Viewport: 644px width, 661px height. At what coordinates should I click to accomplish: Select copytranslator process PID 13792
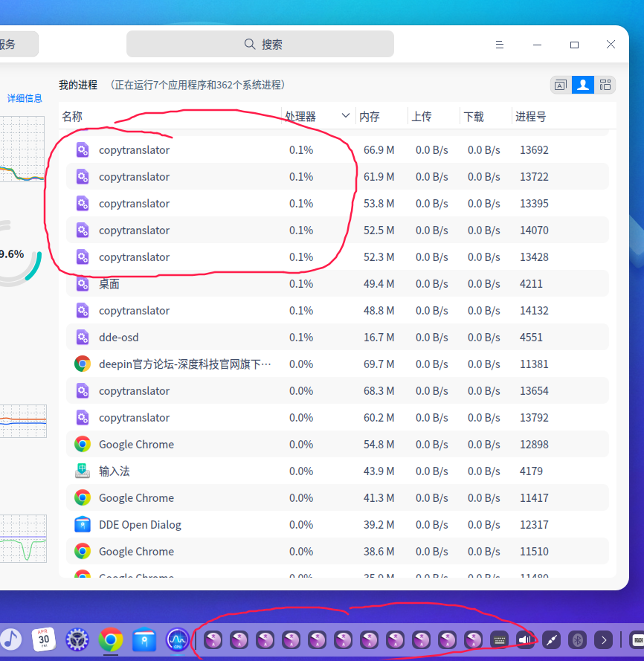coord(338,418)
